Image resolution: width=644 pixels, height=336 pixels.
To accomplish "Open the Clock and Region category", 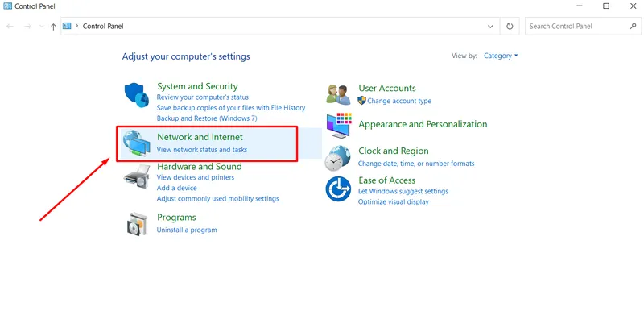I will pos(394,151).
